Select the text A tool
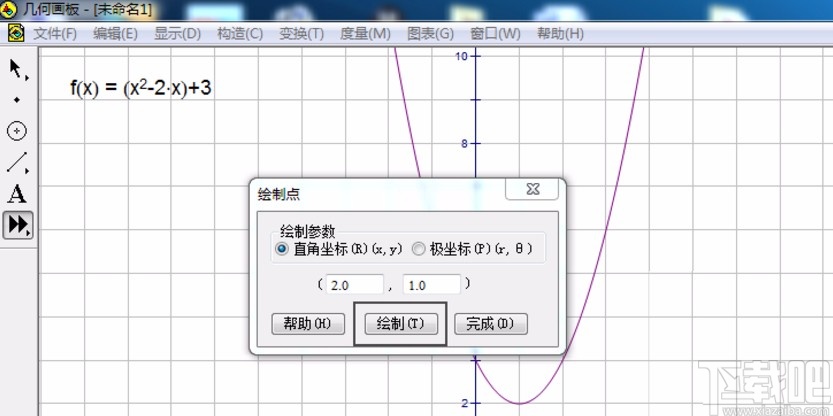Screen dimensions: 833x416 (x=16, y=194)
